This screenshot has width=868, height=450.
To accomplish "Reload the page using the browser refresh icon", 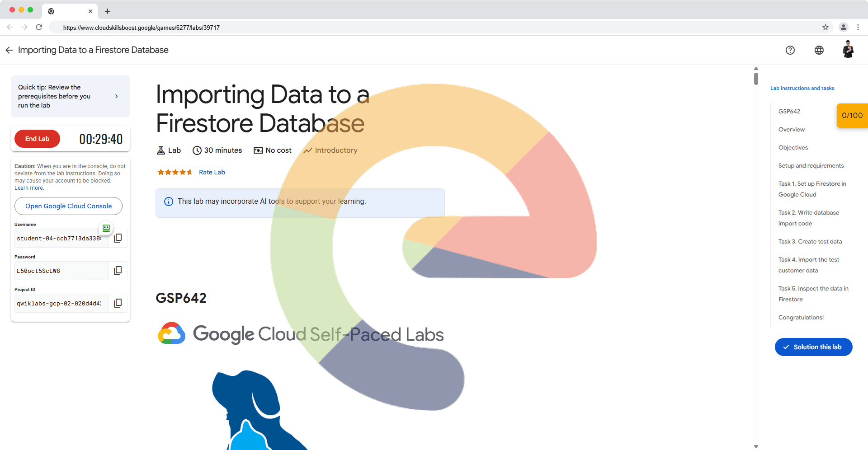I will point(39,27).
